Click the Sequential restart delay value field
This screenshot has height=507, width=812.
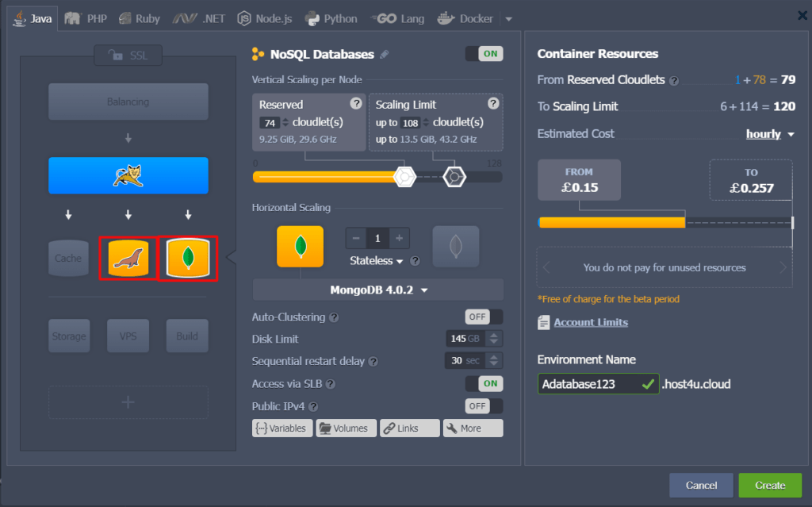pyautogui.click(x=465, y=360)
